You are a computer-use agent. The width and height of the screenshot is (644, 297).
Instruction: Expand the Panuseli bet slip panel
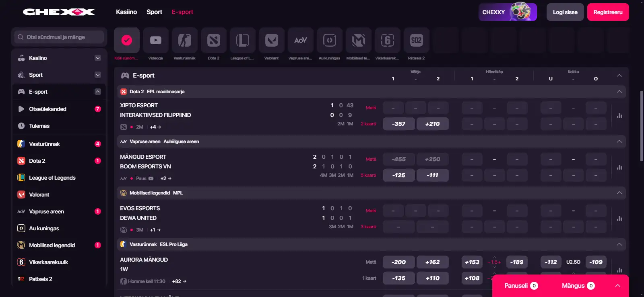[618, 286]
